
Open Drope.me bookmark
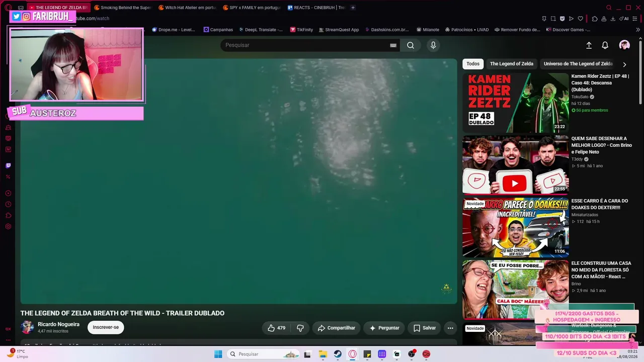[x=173, y=30]
